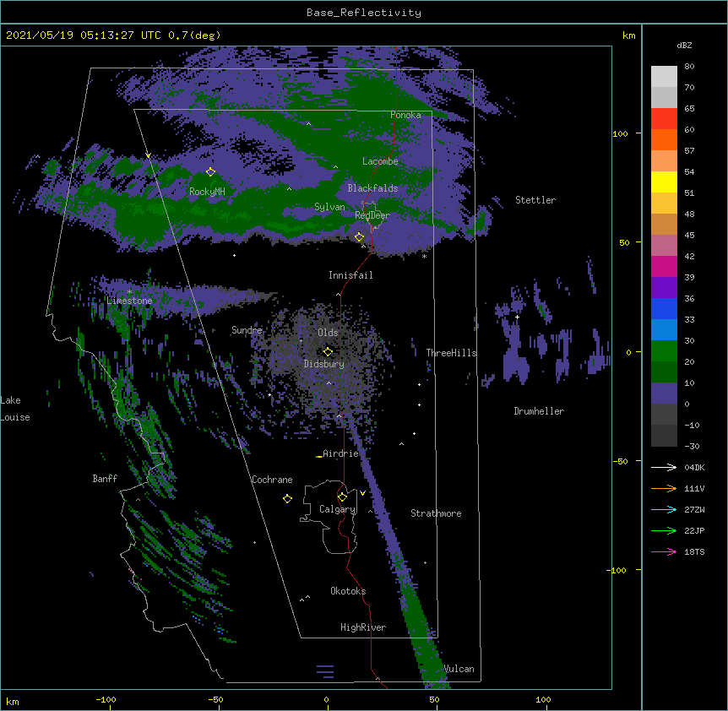Click the magenta 18TS arrow in the legend
728x711 pixels.
click(x=664, y=551)
